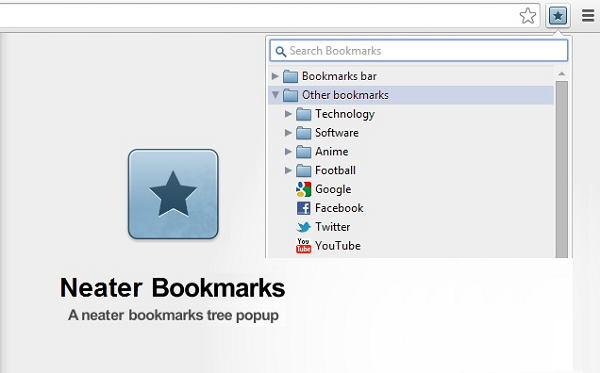
Task: Click the large Neater Bookmarks star logo
Action: click(x=173, y=194)
